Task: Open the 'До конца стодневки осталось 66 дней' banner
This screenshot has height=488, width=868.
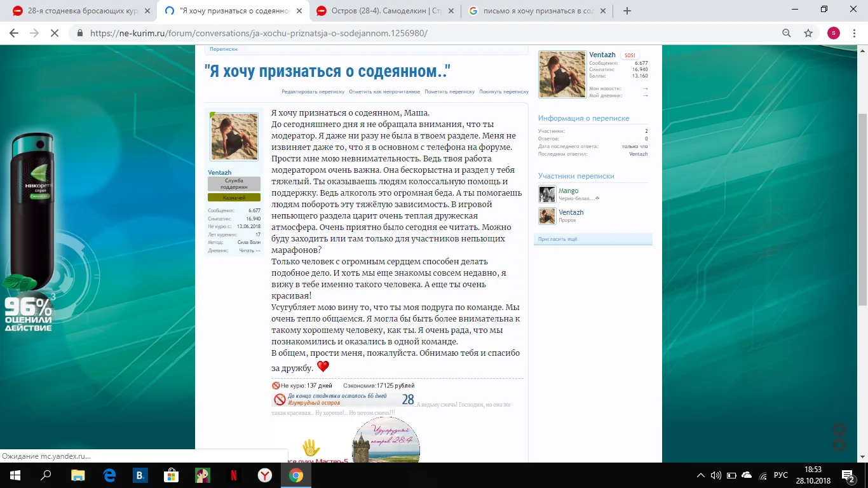Action: (x=344, y=399)
